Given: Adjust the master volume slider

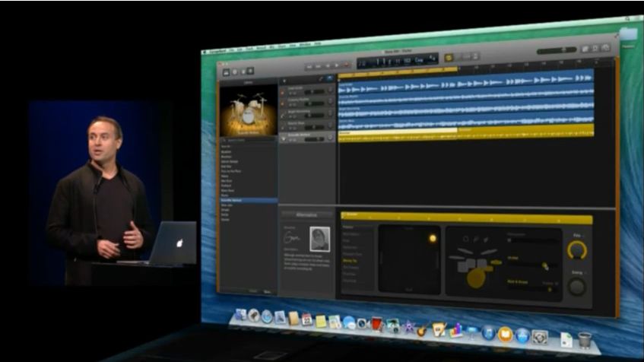Looking at the screenshot, I should (x=557, y=50).
